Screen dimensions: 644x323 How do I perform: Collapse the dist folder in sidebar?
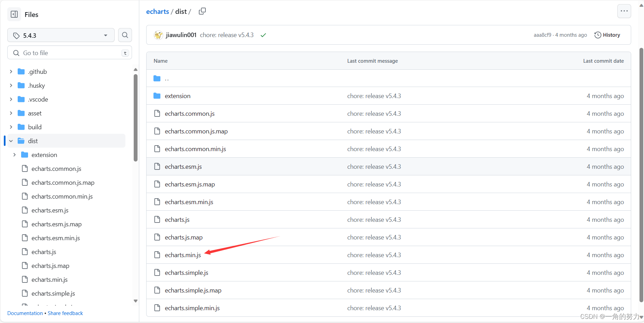[x=11, y=141]
